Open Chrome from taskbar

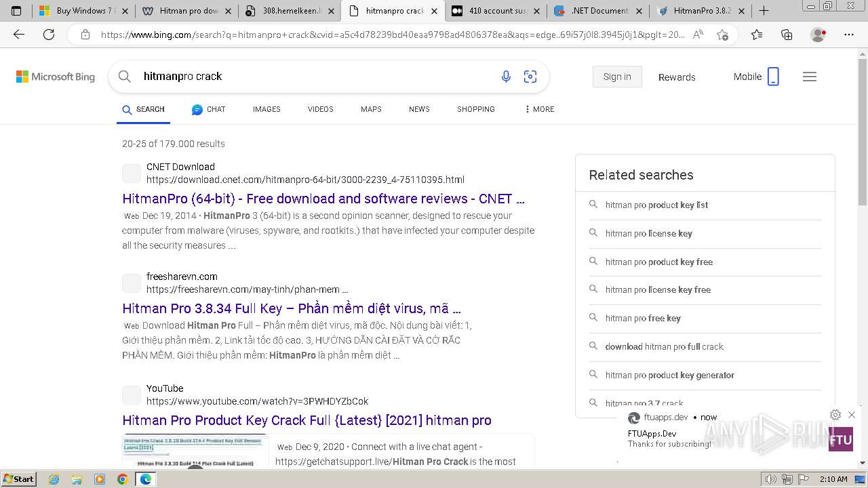click(122, 479)
